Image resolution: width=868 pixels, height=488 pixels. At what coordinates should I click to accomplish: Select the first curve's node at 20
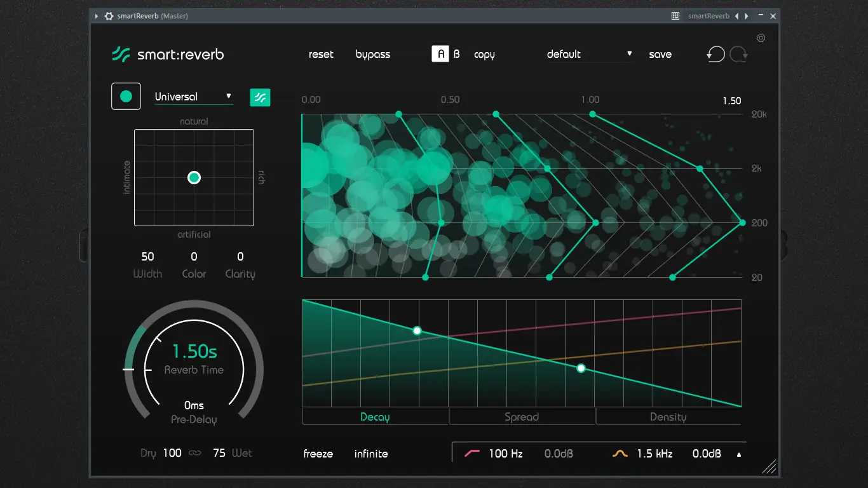click(426, 278)
